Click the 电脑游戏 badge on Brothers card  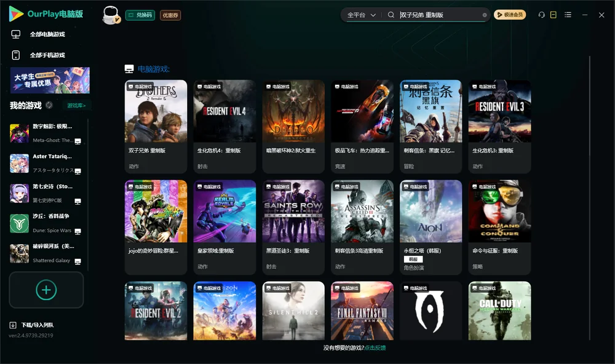140,86
